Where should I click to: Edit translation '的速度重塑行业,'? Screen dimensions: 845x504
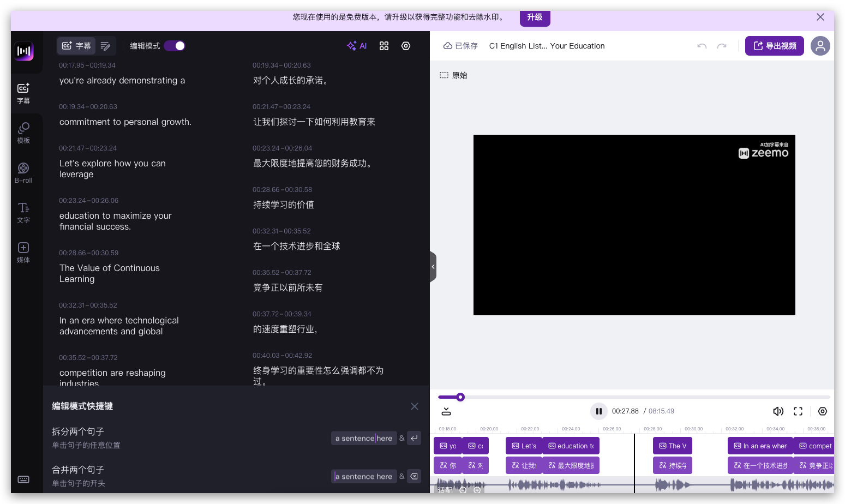(x=285, y=329)
